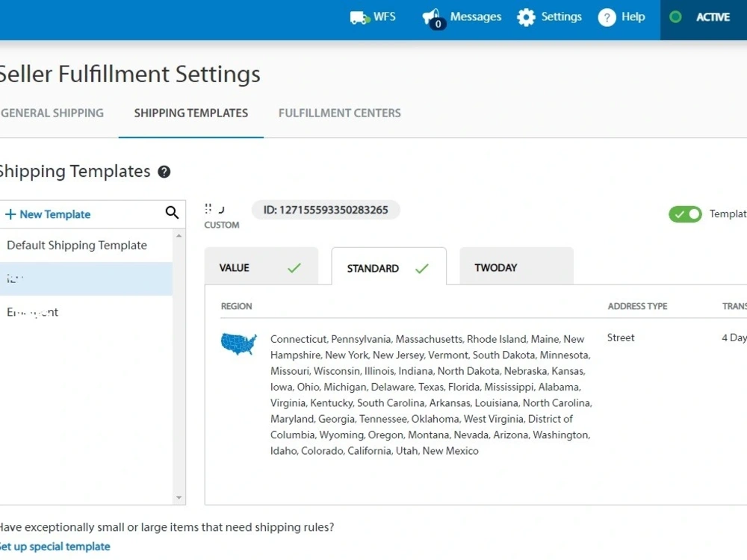Select the highlighted template row in list
The image size is (747, 560).
point(86,279)
